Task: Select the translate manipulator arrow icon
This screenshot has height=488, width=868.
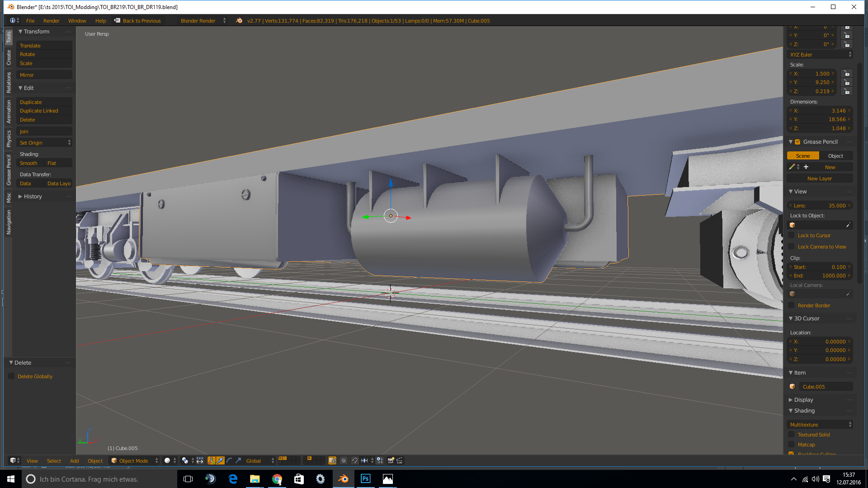Action: coord(220,460)
